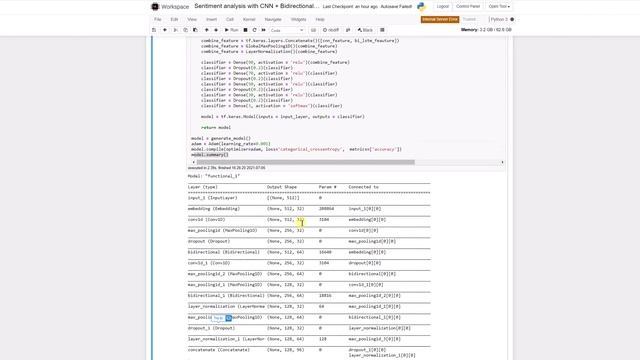Screen dimensions: 640x360
Task: Paste cell below via the toolbar icon
Action: pyautogui.click(x=195, y=30)
